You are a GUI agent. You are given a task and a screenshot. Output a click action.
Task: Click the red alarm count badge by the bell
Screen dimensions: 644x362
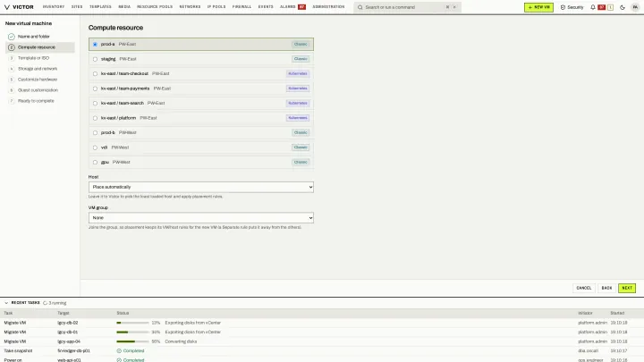pos(602,7)
